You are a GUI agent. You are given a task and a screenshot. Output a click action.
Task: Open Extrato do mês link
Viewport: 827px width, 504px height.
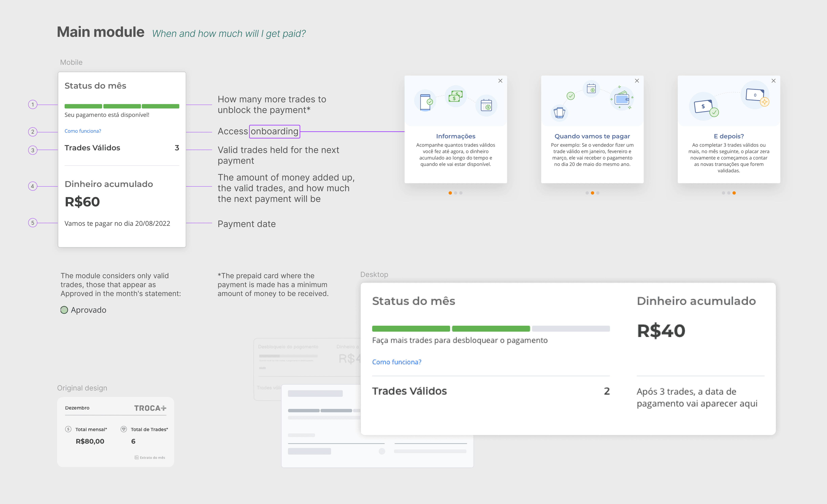tap(150, 457)
